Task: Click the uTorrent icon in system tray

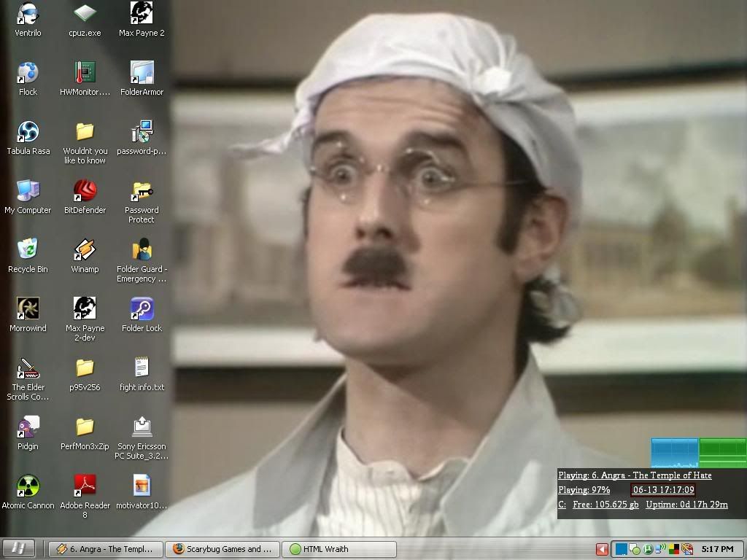Action: 646,549
